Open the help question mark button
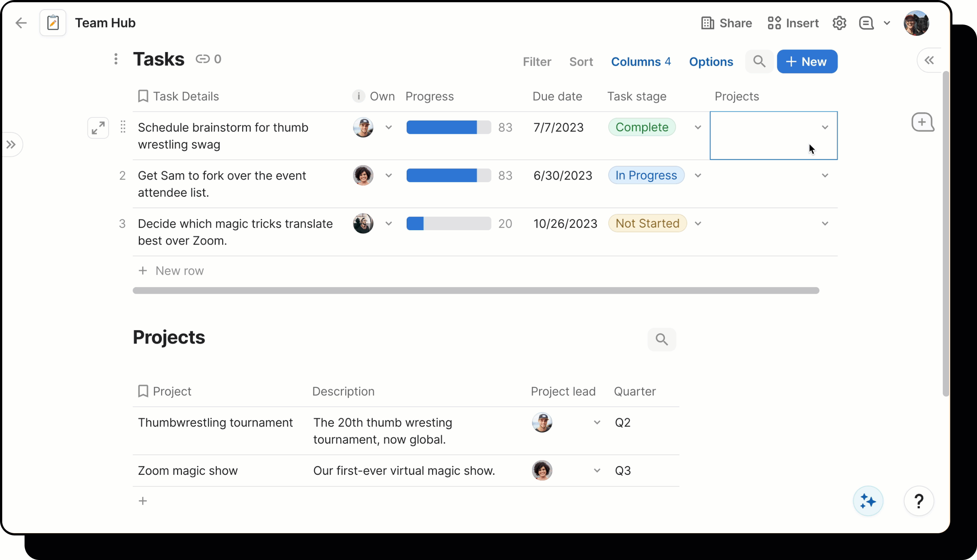This screenshot has width=977, height=560. pyautogui.click(x=919, y=501)
